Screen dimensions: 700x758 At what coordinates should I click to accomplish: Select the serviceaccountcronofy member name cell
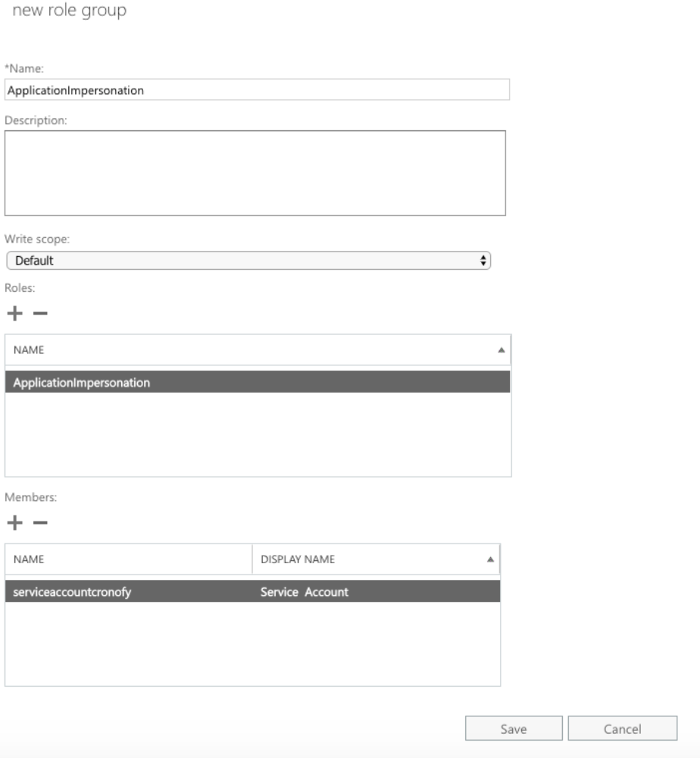[129, 592]
